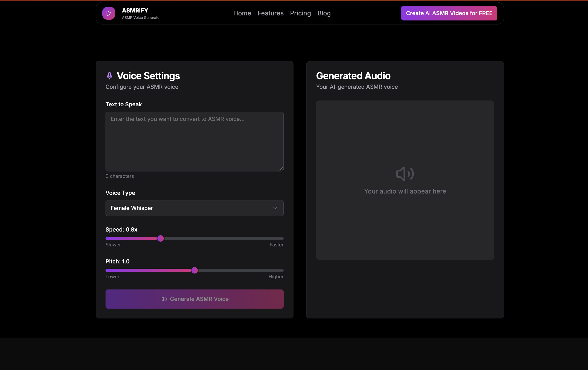Navigate to the Blog section
The image size is (588, 370).
(x=324, y=13)
